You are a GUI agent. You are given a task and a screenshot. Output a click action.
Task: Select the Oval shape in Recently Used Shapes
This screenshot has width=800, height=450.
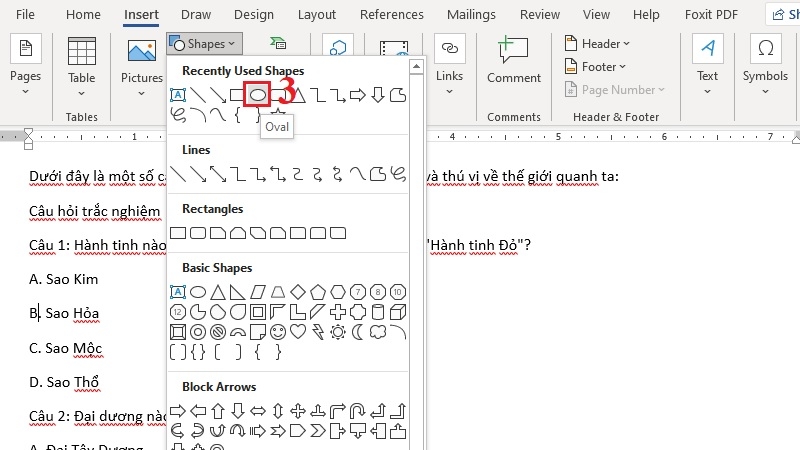point(257,95)
